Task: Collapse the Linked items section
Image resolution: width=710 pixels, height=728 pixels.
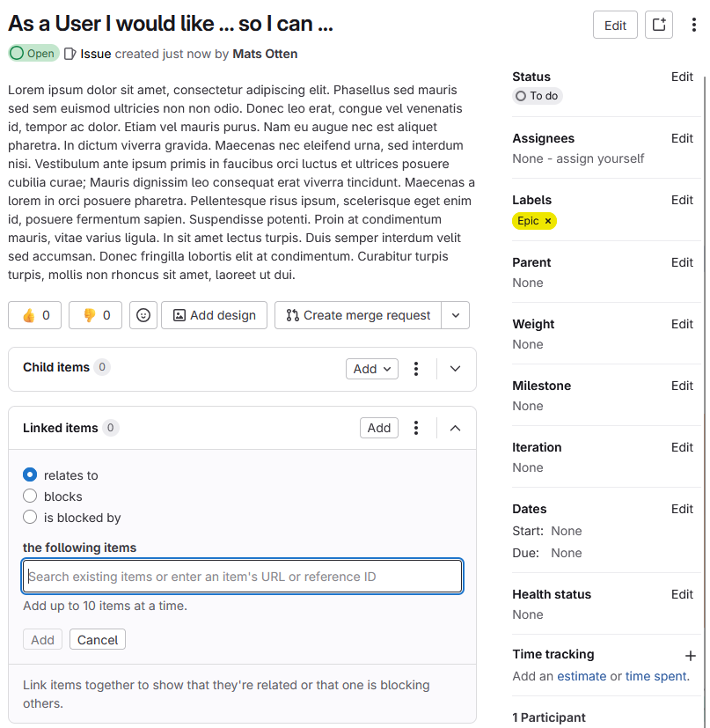Action: [455, 428]
